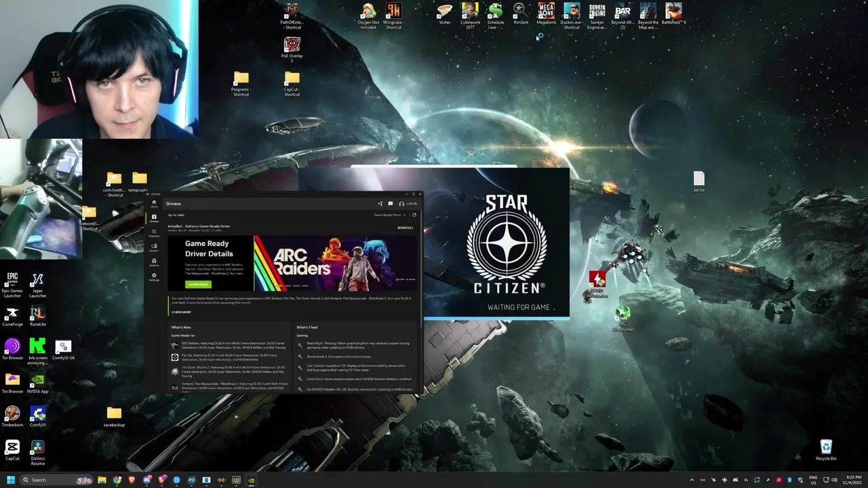The image size is (868, 488).
Task: Refresh driver updates with the reload icon
Action: point(414,215)
